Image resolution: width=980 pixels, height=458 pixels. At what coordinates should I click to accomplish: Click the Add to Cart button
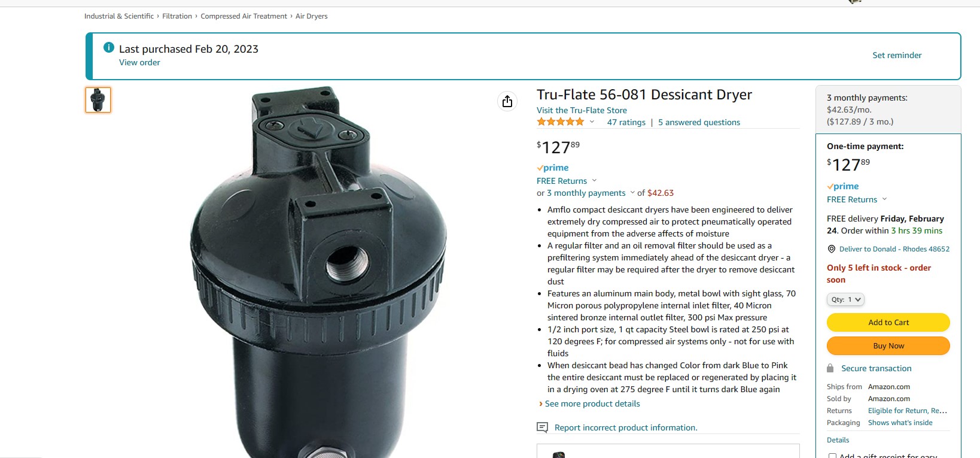[x=888, y=323]
